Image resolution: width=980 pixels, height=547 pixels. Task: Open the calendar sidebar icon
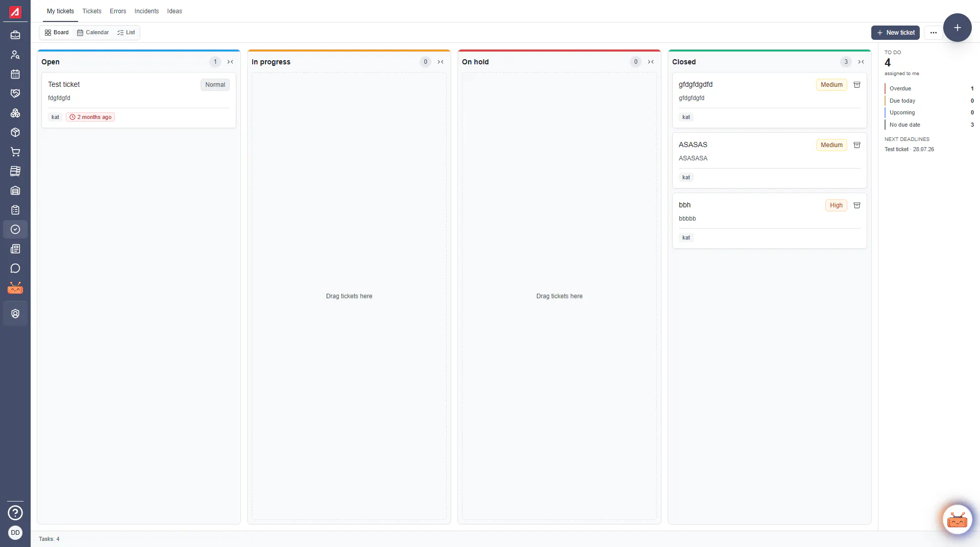(x=15, y=74)
